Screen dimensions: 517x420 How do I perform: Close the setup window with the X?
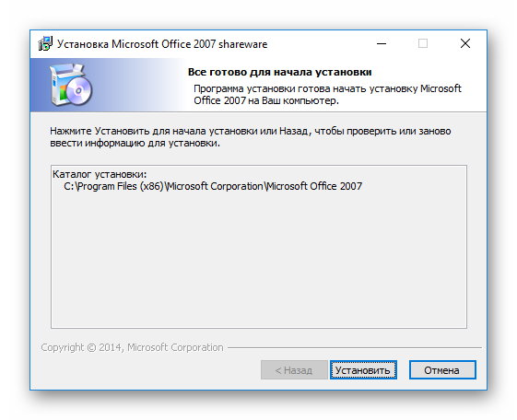(x=465, y=43)
